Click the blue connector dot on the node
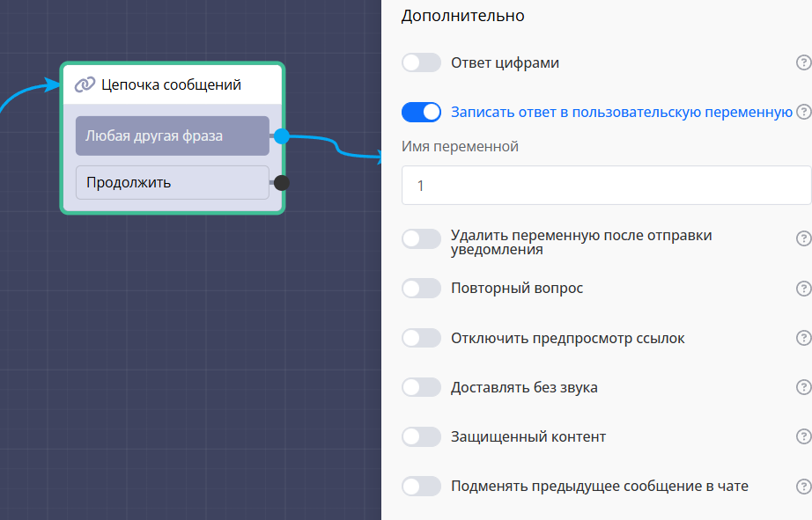812x520 pixels. click(281, 135)
